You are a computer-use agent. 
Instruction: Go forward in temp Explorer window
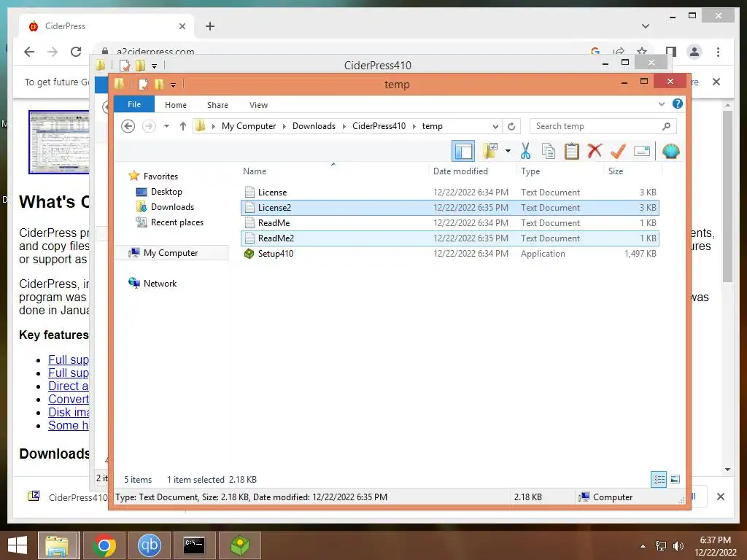149,126
